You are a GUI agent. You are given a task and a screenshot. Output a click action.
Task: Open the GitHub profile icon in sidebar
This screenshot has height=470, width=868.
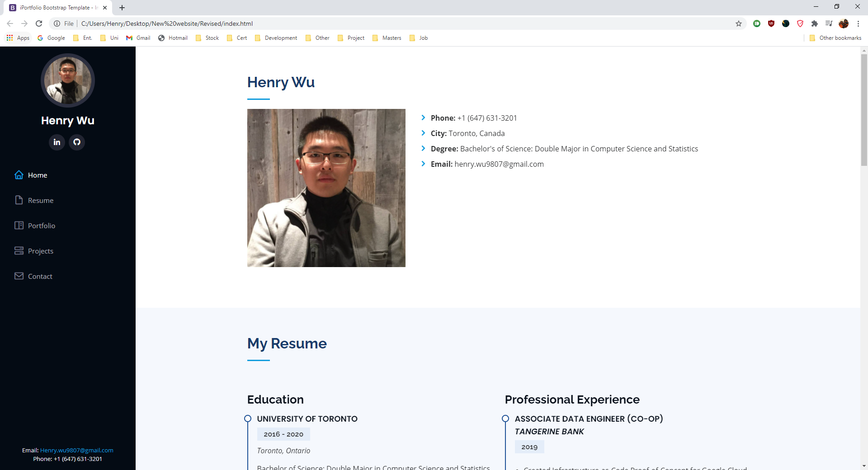coord(77,142)
